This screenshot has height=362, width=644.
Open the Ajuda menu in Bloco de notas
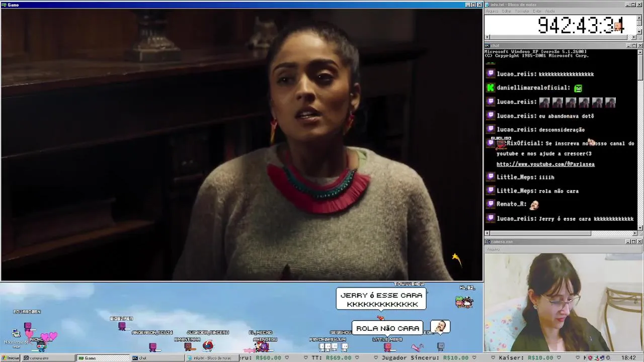click(550, 11)
